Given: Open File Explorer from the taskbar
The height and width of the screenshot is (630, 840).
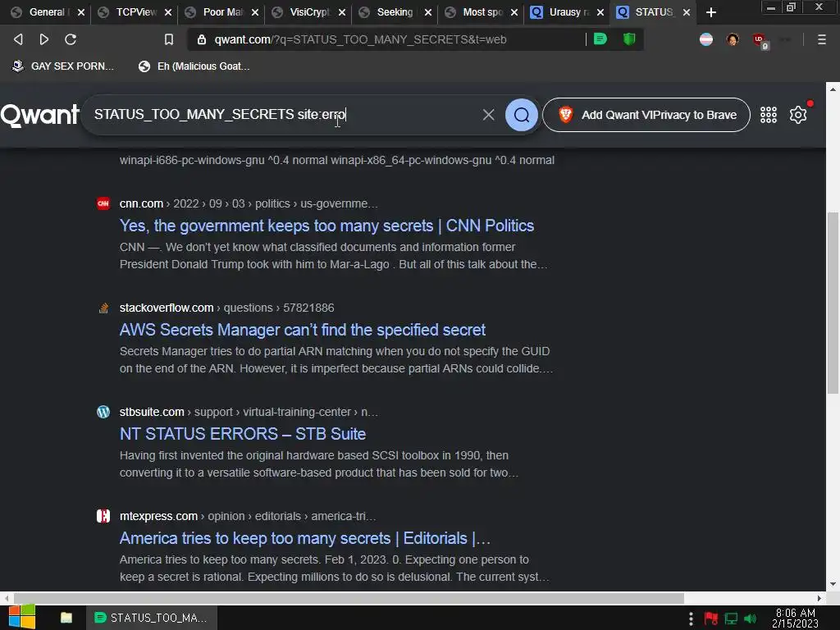Looking at the screenshot, I should [x=66, y=618].
